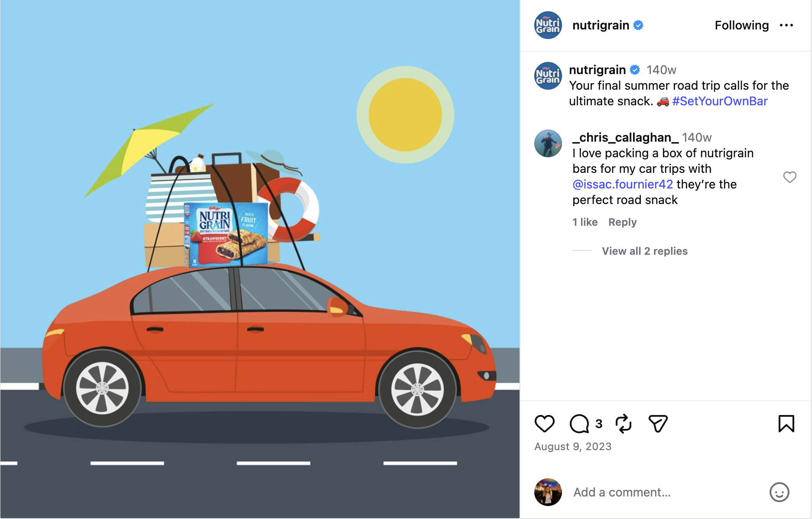Click the Nutri Grain avatar in the header
The height and width of the screenshot is (519, 812).
548,25
